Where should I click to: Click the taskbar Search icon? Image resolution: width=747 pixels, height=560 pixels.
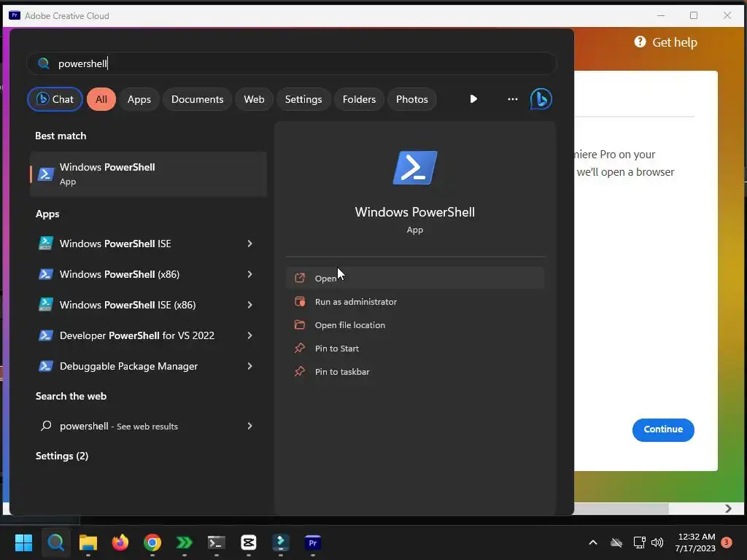point(55,542)
